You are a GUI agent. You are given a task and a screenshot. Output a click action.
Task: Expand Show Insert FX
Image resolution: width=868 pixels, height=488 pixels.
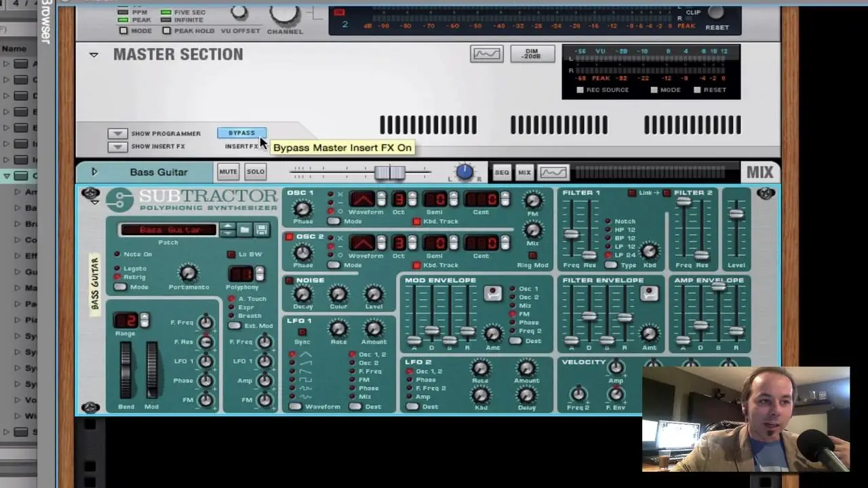[117, 146]
